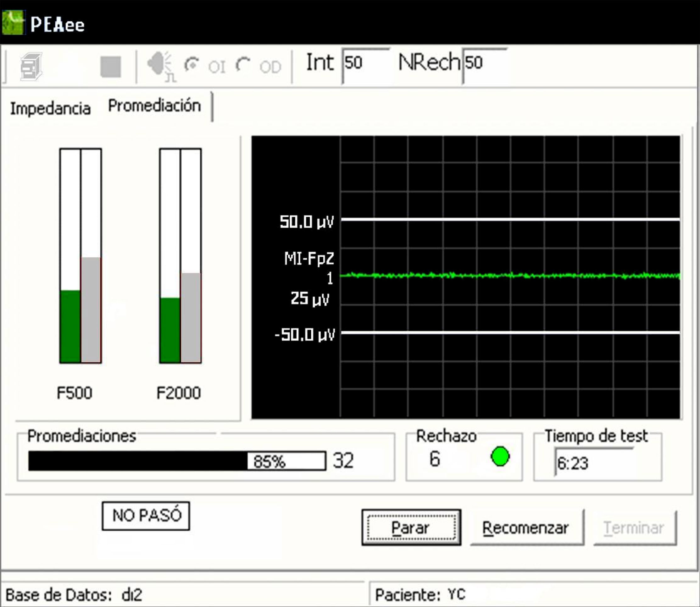
Task: Click the NRech input field
Action: pyautogui.click(x=485, y=64)
